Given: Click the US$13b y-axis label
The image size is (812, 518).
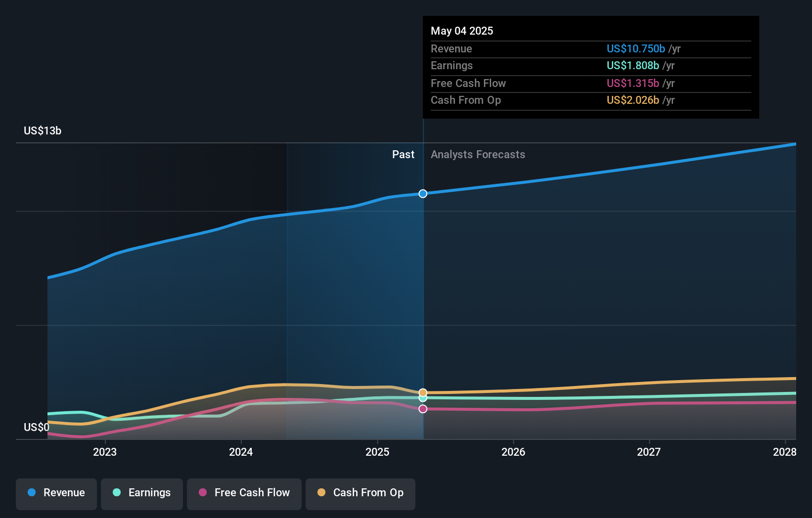Looking at the screenshot, I should coord(43,131).
